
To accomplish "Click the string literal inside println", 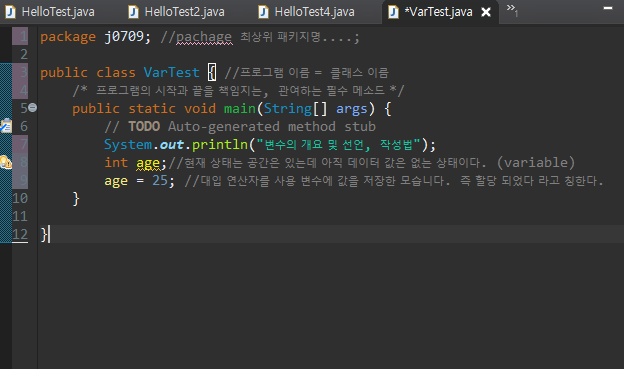I will click(x=338, y=144).
